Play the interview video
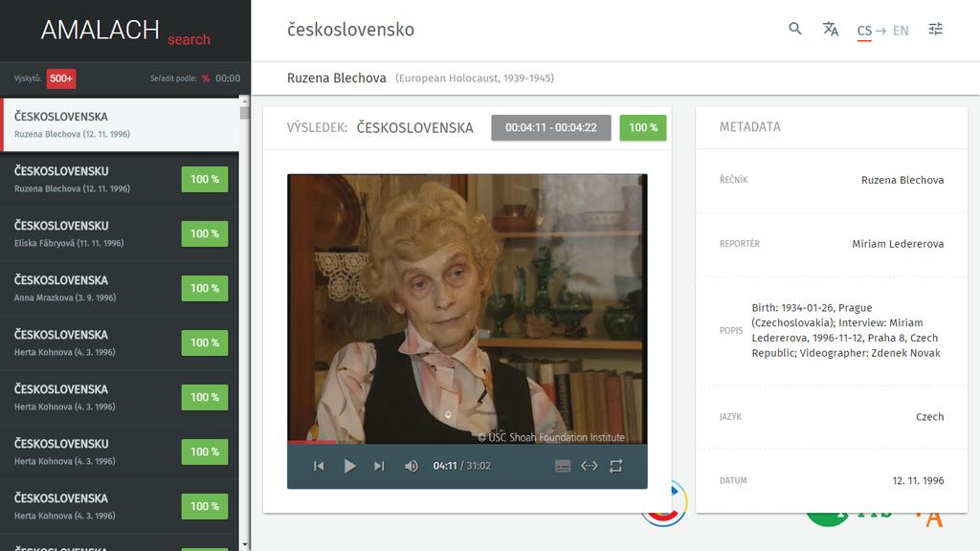 point(349,466)
